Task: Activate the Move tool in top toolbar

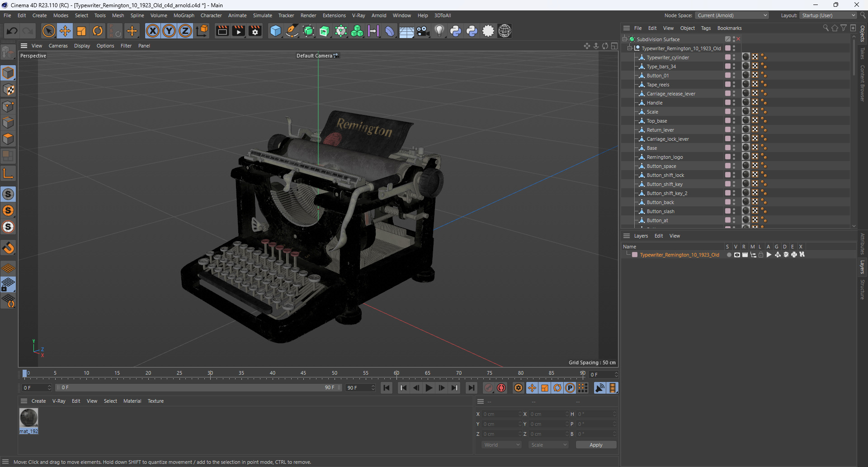Action: coord(65,31)
